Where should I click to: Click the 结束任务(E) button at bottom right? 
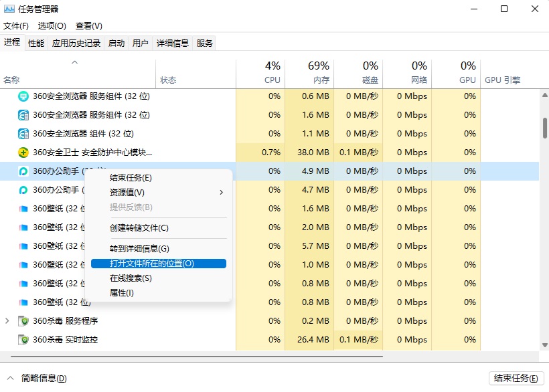[516, 378]
